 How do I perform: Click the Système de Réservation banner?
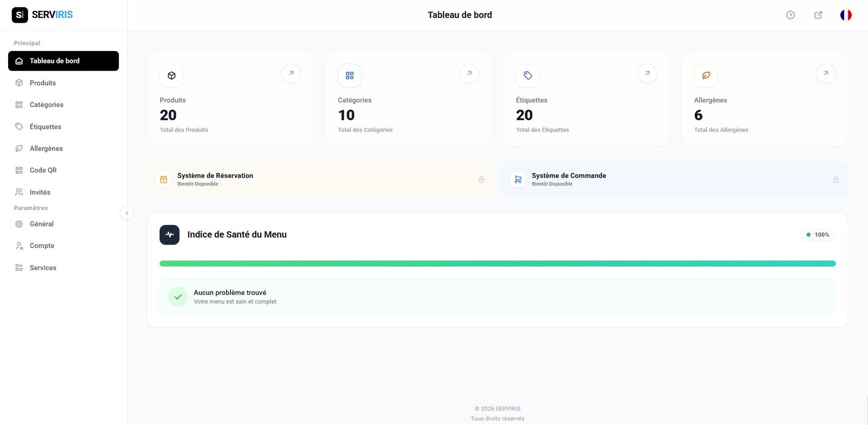click(320, 179)
